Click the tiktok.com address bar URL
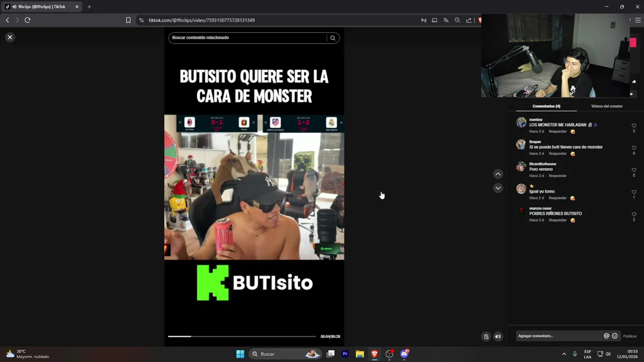This screenshot has width=644, height=362. [x=202, y=20]
